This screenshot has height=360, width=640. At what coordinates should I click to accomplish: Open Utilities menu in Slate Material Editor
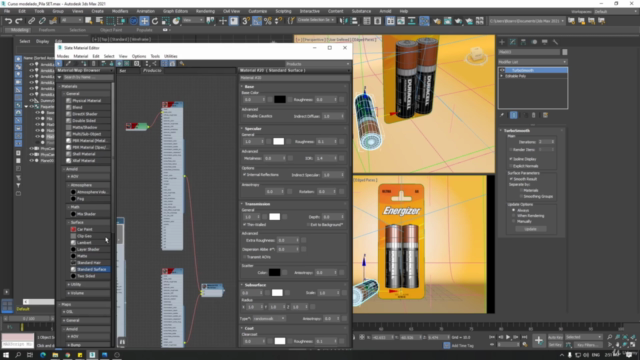point(171,56)
